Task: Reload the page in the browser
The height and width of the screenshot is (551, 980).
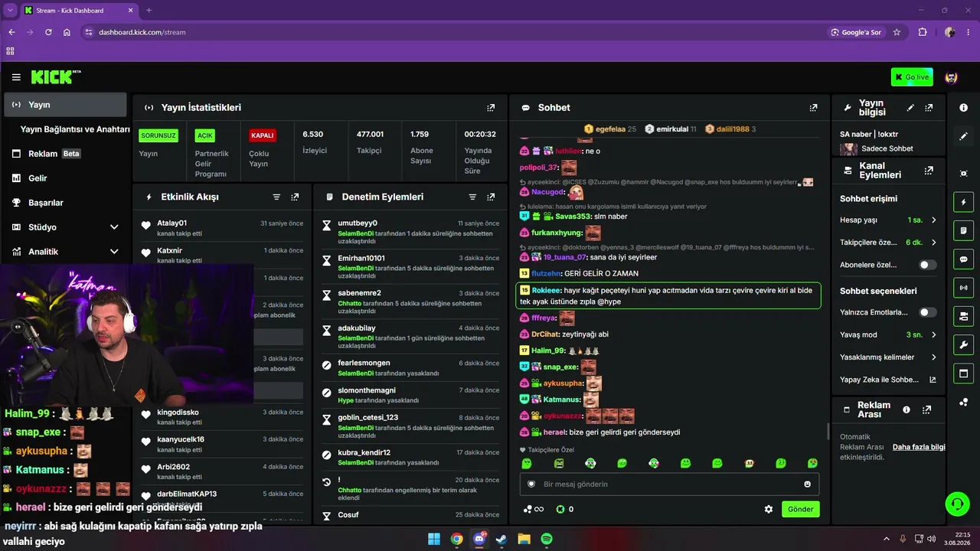Action: (x=48, y=32)
